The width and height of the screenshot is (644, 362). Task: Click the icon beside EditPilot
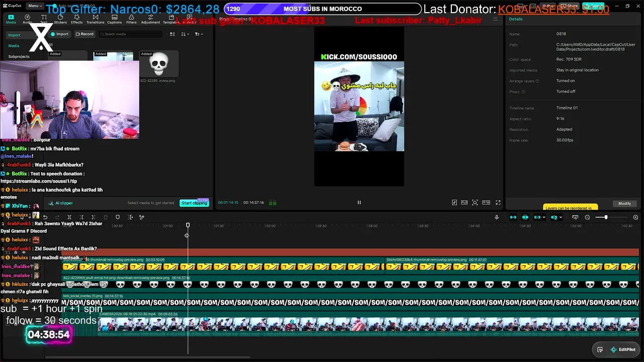pyautogui.click(x=600, y=349)
